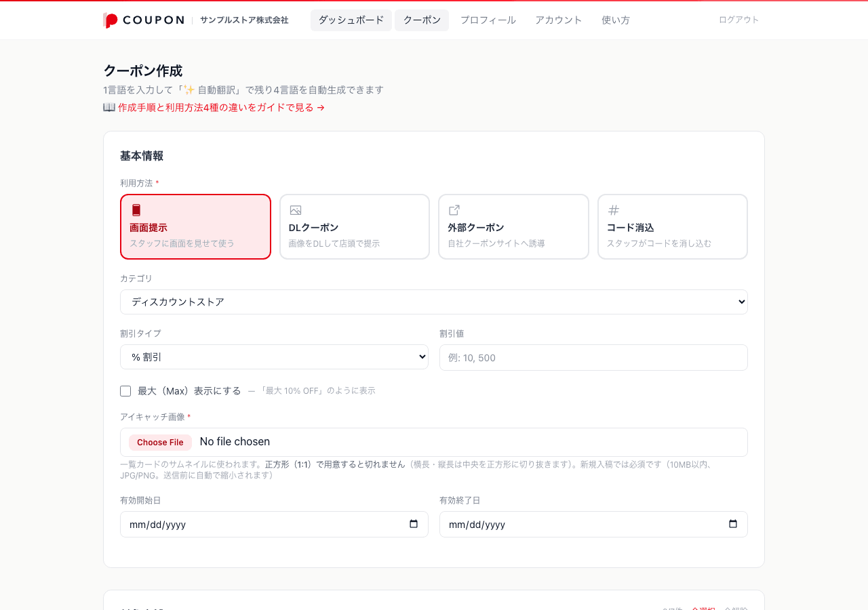The image size is (868, 610).
Task: Click the 有効終了日 date field
Action: tap(593, 524)
